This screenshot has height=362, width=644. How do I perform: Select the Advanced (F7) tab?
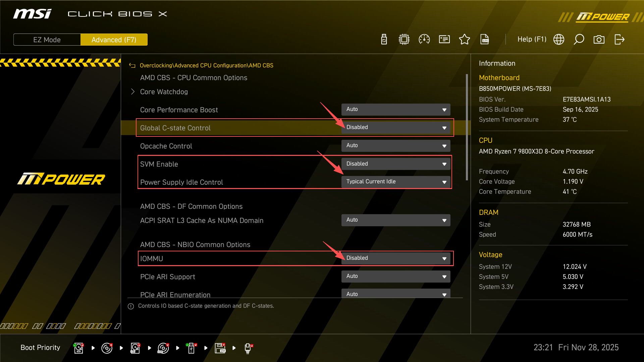(x=114, y=40)
